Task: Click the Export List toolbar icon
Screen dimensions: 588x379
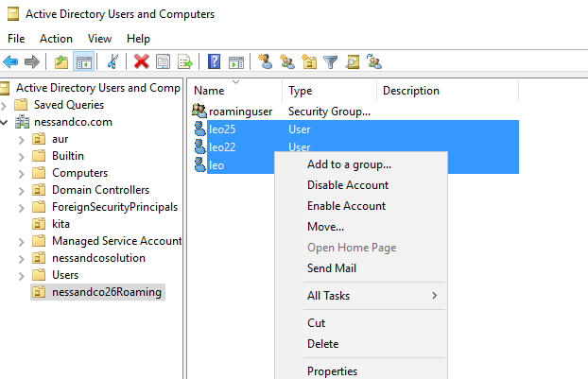Action: [185, 61]
